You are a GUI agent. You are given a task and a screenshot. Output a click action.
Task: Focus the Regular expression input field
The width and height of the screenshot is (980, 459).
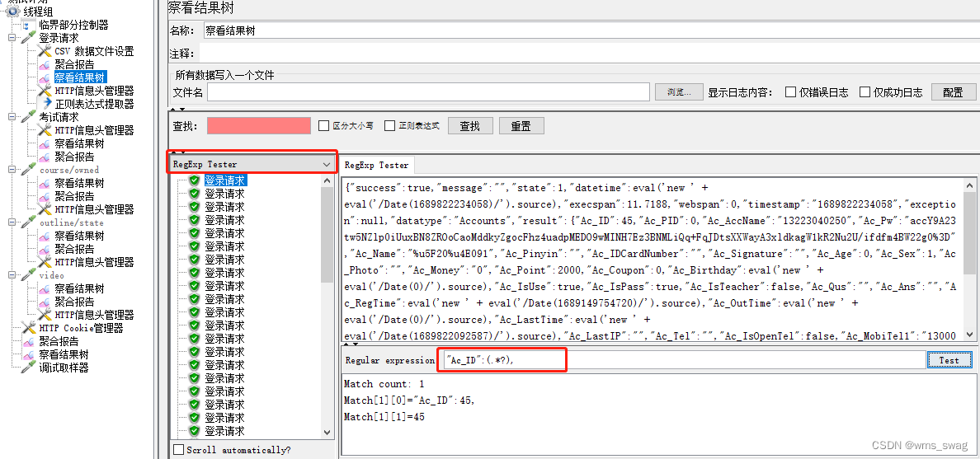683,360
